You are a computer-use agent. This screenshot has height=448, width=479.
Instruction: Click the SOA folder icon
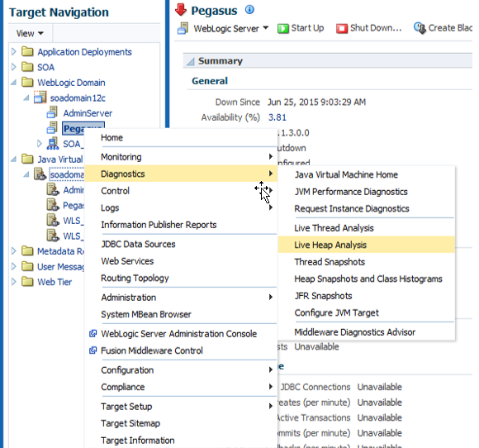(x=27, y=67)
